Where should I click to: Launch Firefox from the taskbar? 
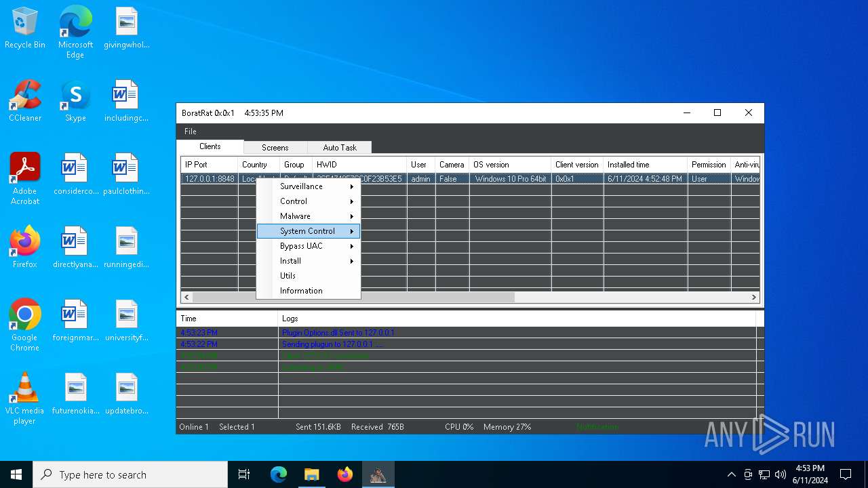344,474
